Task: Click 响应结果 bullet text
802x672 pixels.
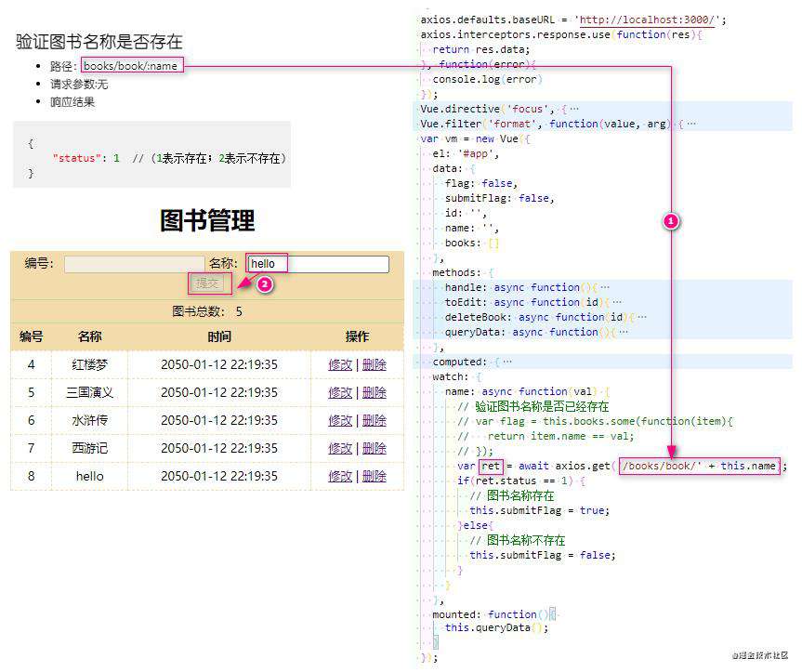Action: click(x=72, y=101)
